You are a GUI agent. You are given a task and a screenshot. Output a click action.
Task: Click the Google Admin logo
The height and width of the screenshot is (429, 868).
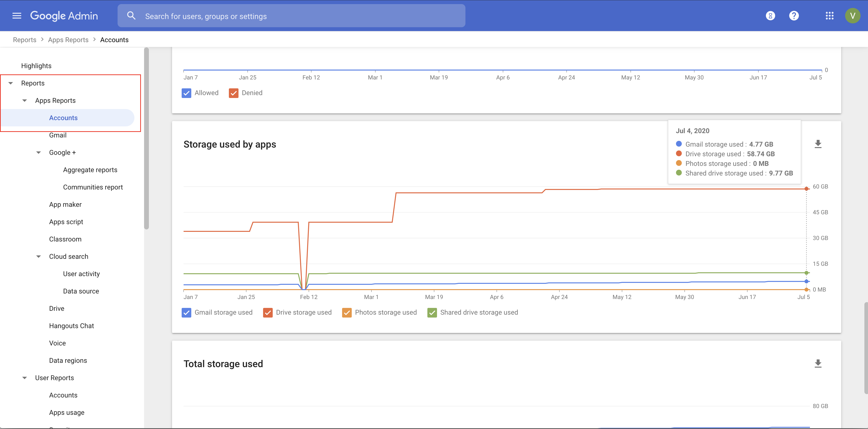64,16
